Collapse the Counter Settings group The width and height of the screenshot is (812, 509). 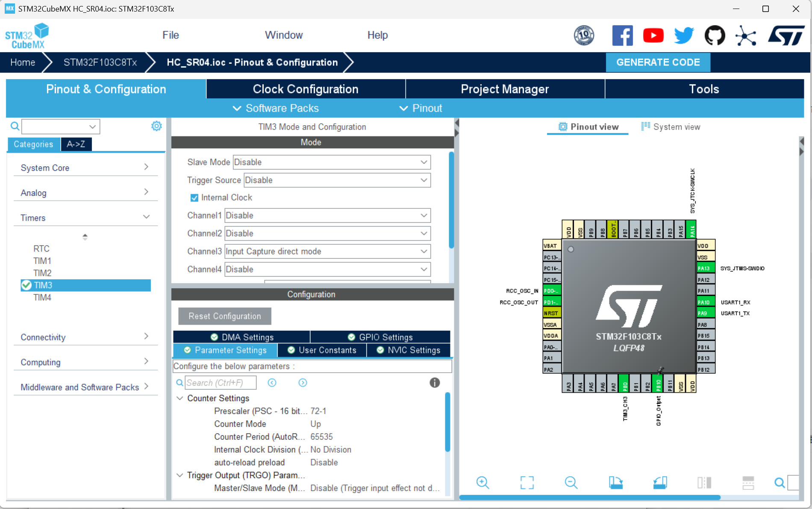click(x=180, y=398)
